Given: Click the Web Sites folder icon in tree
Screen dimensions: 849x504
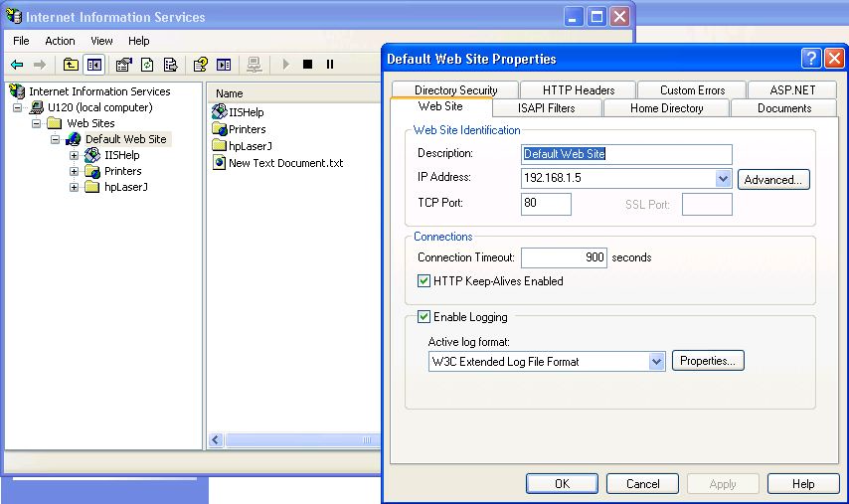Looking at the screenshot, I should click(x=54, y=123).
